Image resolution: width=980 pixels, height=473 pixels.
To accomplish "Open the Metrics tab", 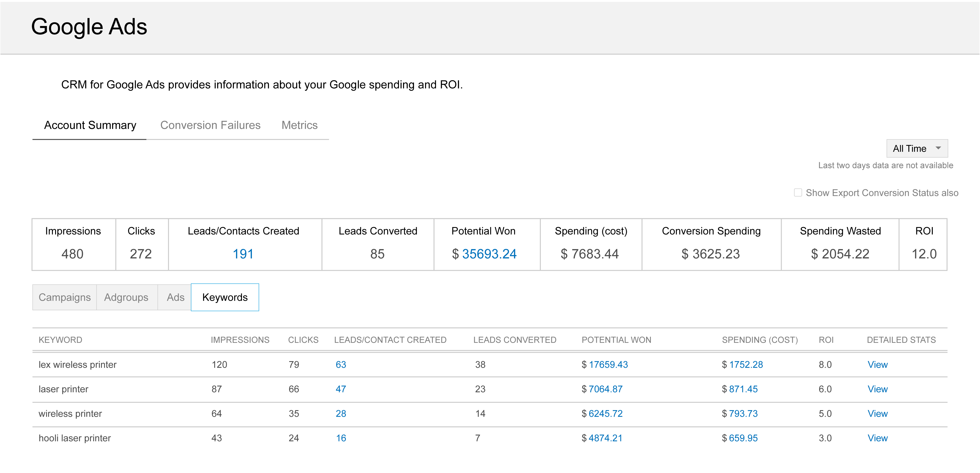I will tap(299, 125).
